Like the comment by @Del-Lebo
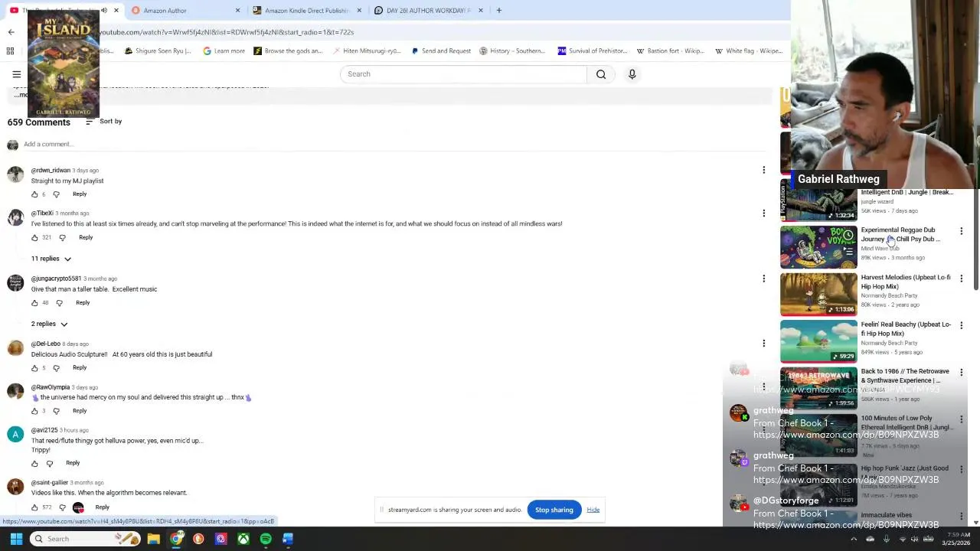The width and height of the screenshot is (980, 551). [34, 368]
